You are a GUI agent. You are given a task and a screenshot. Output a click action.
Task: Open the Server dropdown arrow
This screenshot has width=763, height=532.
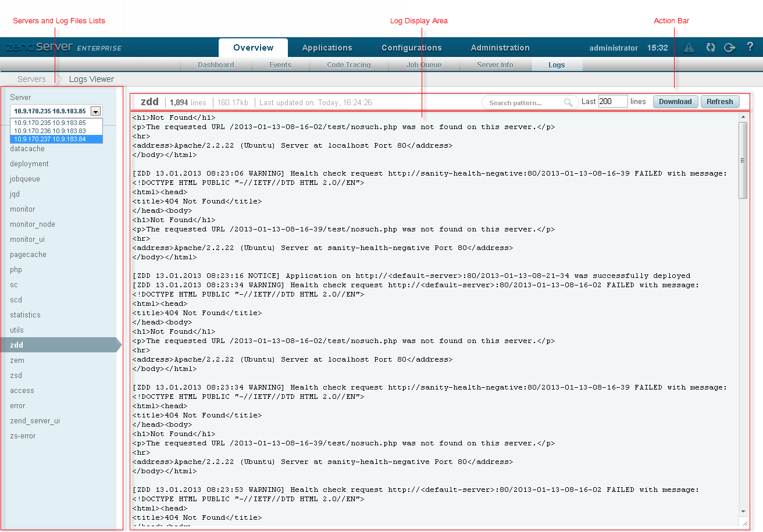(x=96, y=111)
